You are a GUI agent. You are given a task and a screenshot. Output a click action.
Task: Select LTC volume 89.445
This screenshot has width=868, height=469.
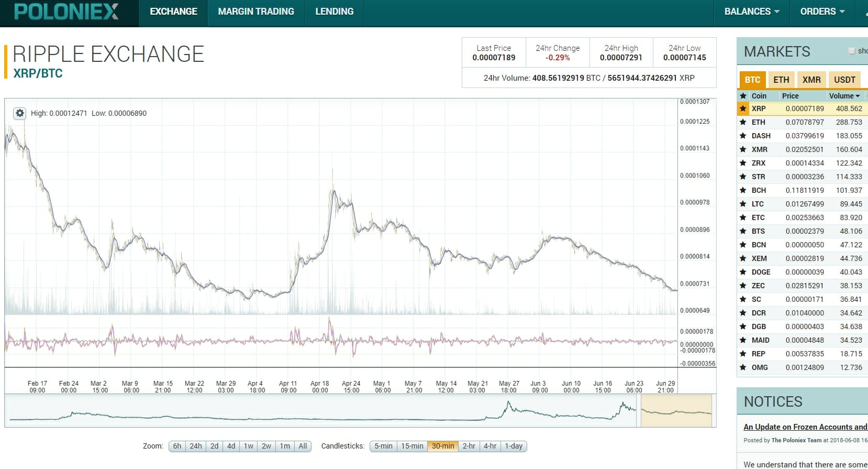tap(851, 204)
